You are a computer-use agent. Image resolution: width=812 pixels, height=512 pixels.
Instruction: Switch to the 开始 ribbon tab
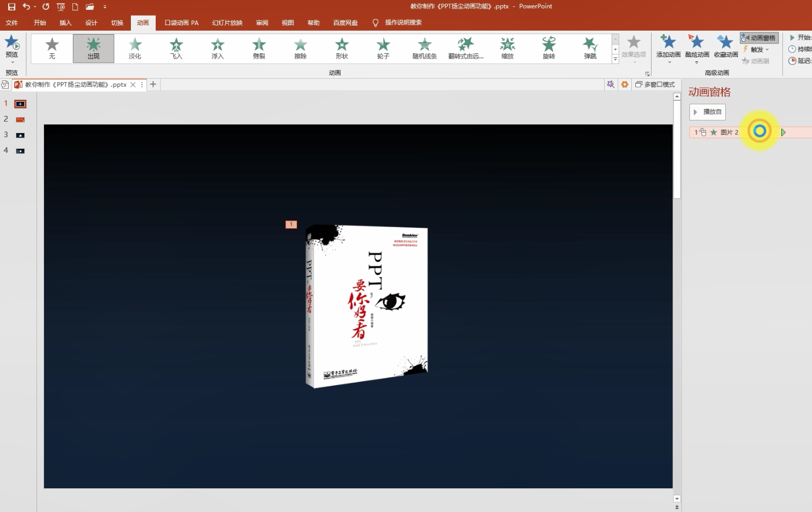pos(39,23)
